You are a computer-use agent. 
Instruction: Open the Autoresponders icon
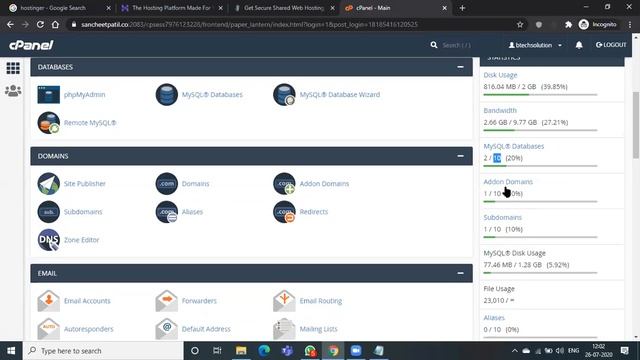pos(49,329)
